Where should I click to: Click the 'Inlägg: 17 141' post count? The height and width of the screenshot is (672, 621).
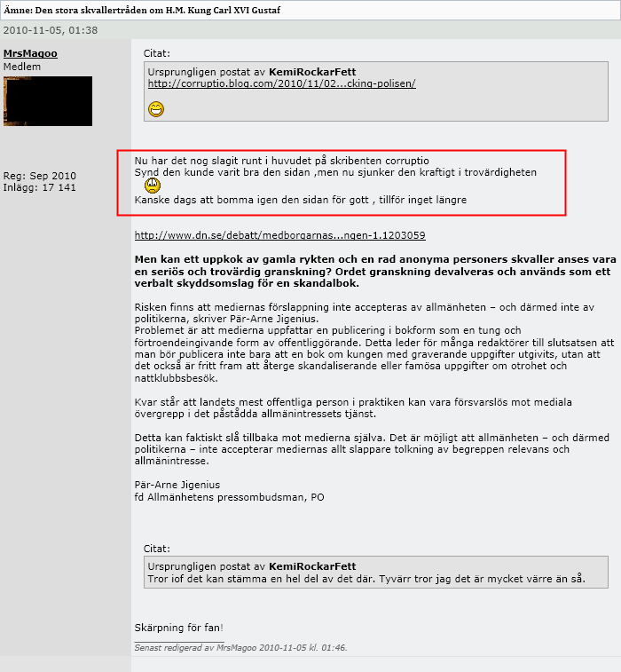pos(39,187)
